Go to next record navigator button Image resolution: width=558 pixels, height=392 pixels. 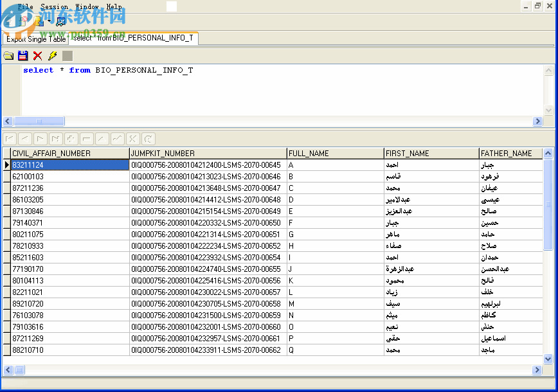coord(40,139)
